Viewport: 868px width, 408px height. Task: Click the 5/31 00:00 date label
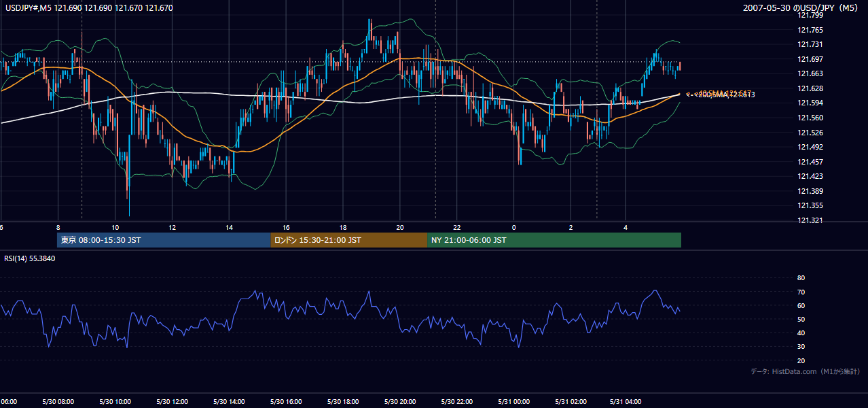tap(513, 402)
